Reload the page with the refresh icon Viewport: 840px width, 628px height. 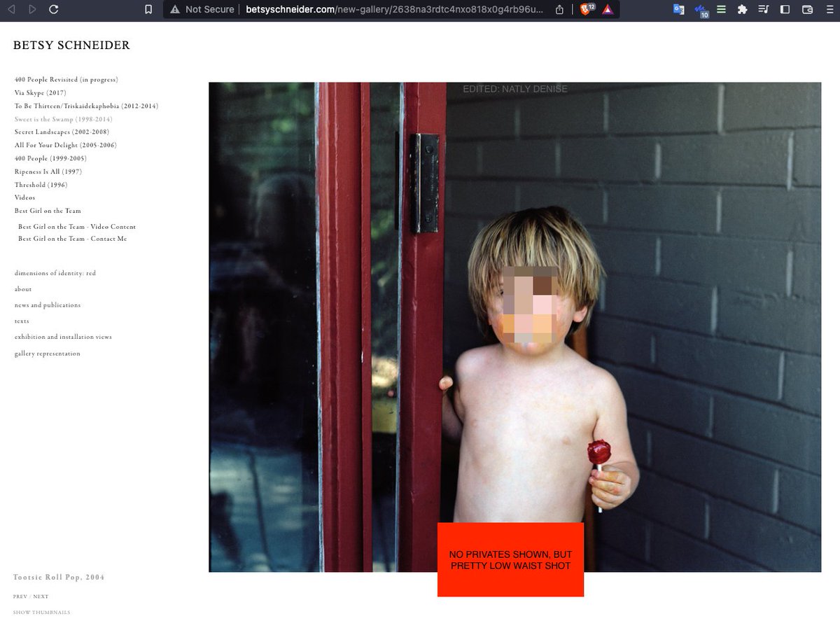54,10
